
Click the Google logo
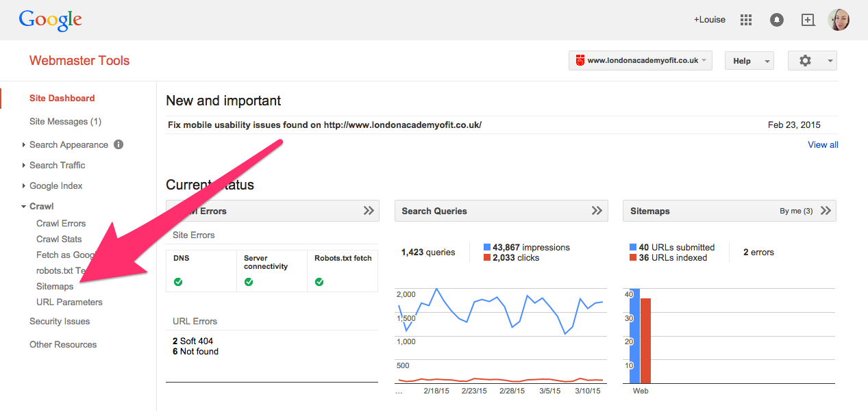click(x=50, y=20)
